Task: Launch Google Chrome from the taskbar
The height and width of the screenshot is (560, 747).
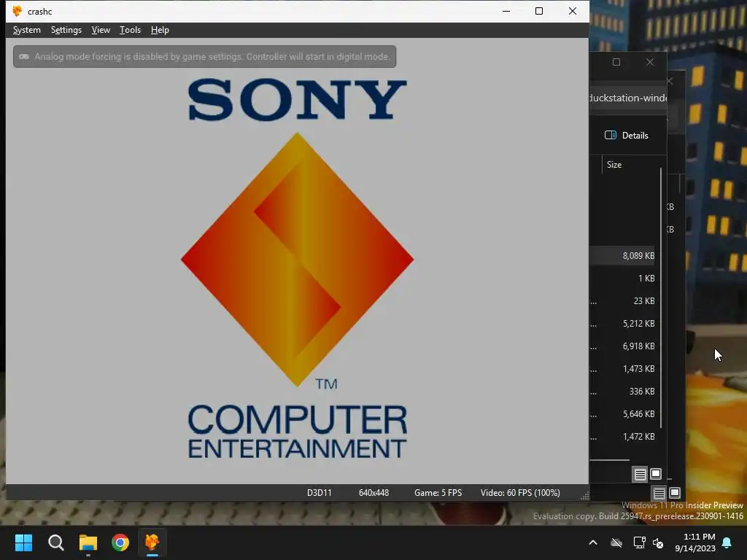Action: (x=120, y=542)
